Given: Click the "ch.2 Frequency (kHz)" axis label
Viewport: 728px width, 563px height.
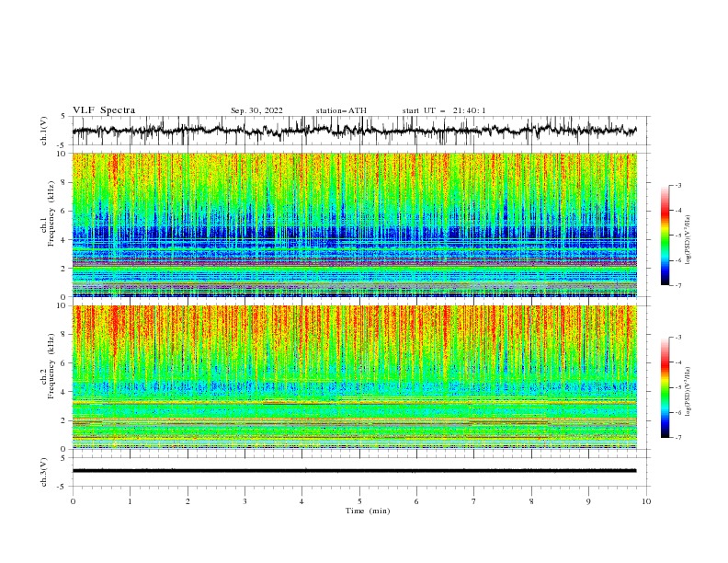Looking at the screenshot, I should click(x=48, y=366).
